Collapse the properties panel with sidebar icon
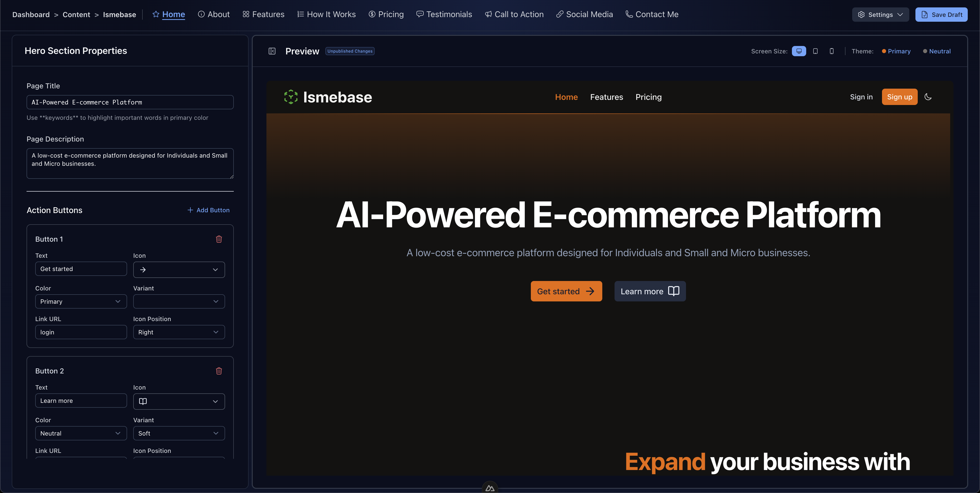Screen dimensions: 980x493 272,51
